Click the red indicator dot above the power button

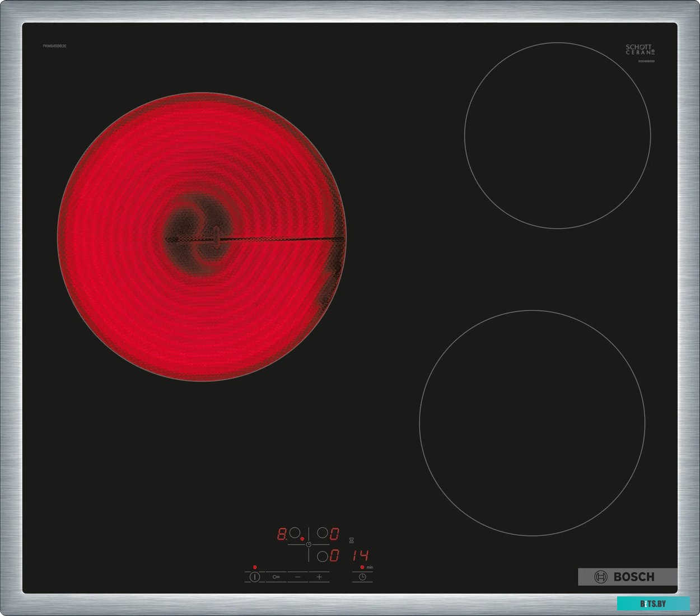pos(255,567)
